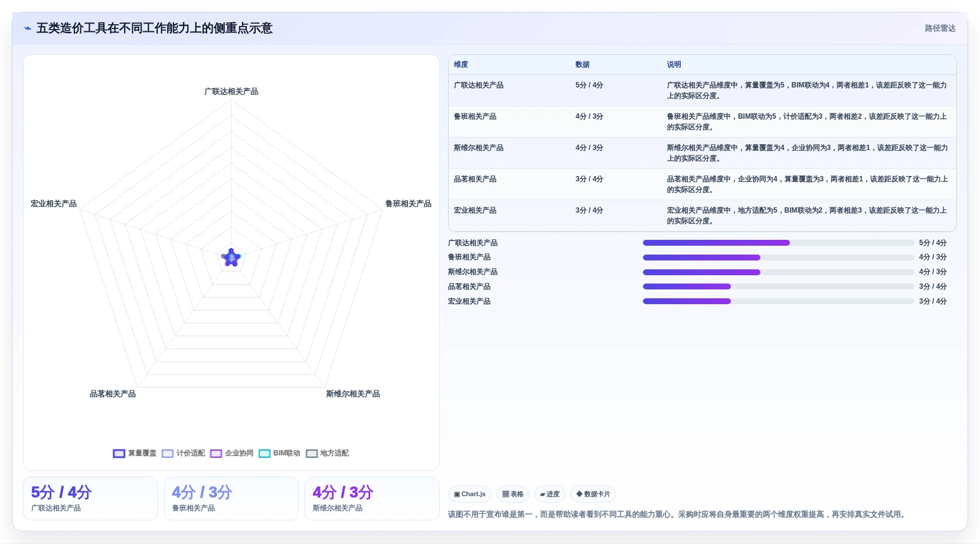Open the 鲁班相关产品 4分/3分 data card
Screen dimensions: 980x544
pos(231,499)
